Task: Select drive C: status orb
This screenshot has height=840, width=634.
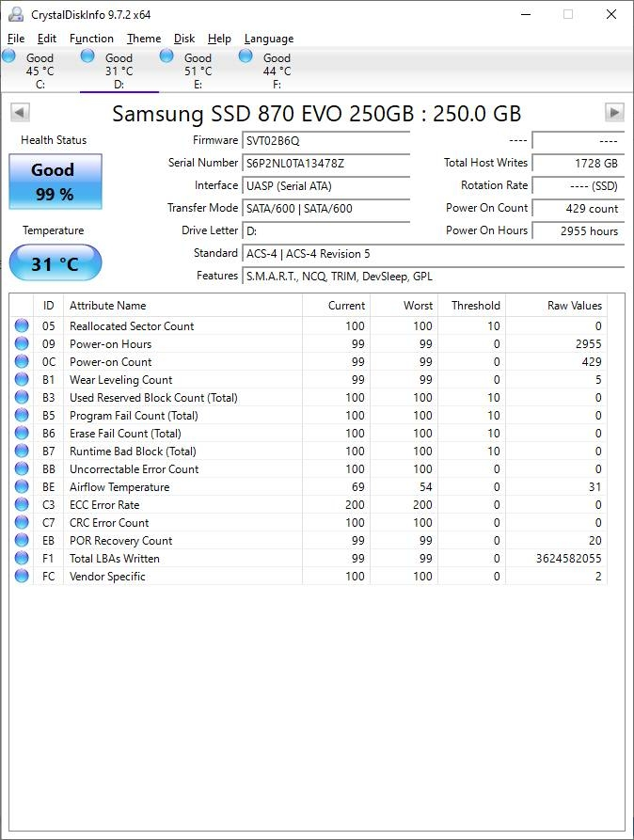Action: (x=9, y=55)
